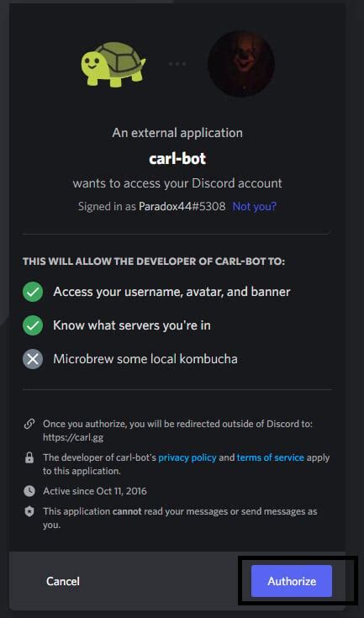The width and height of the screenshot is (364, 618).
Task: Click the Paradox44#5308 username text
Action: pyautogui.click(x=182, y=206)
